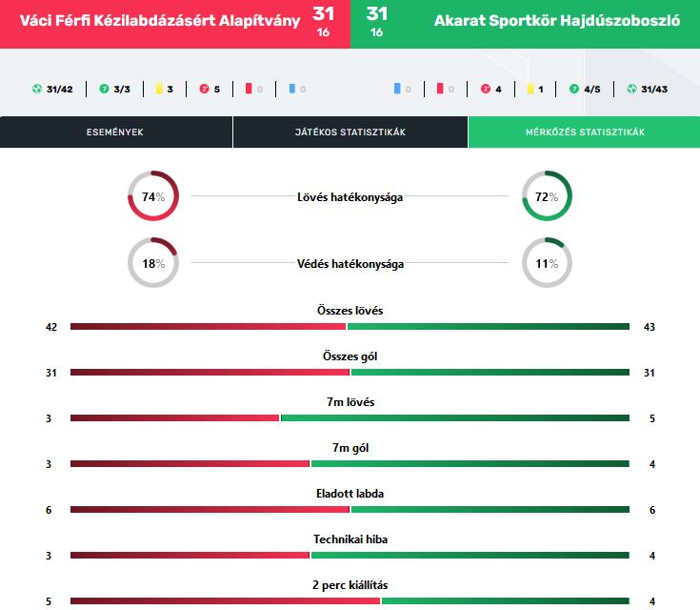700x610 pixels.
Task: Click Vác's green 7m penalty icon
Action: (104, 89)
